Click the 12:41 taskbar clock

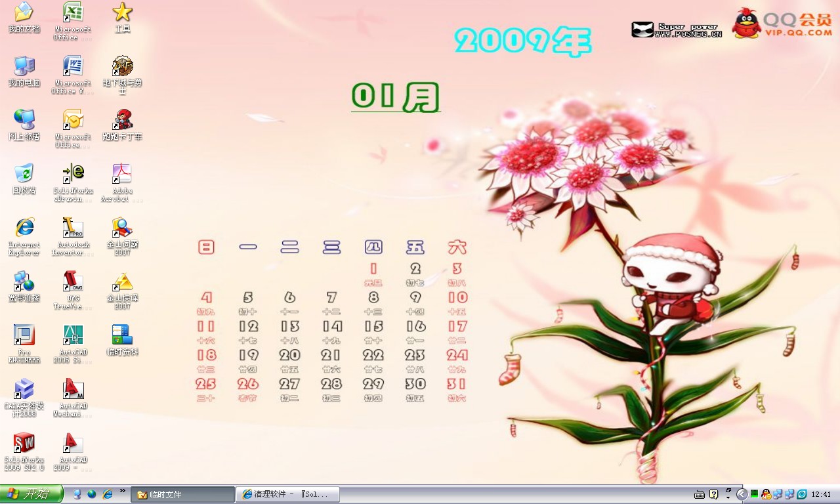(821, 495)
